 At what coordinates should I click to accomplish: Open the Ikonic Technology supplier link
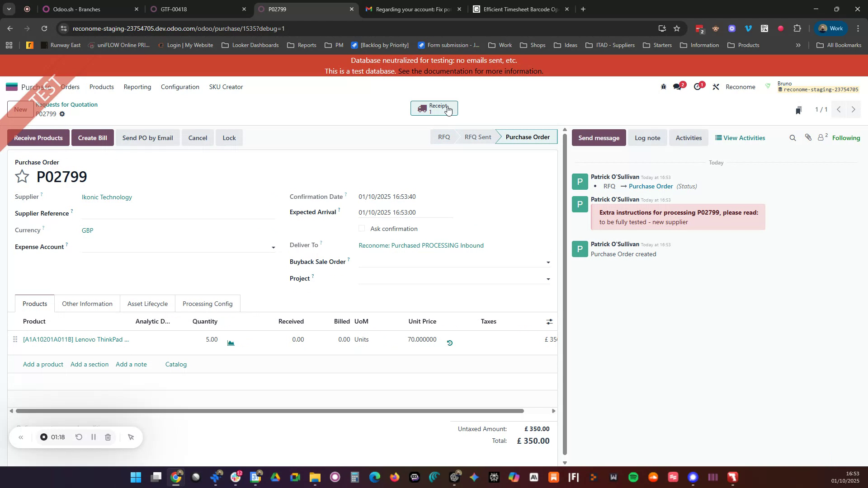point(106,197)
